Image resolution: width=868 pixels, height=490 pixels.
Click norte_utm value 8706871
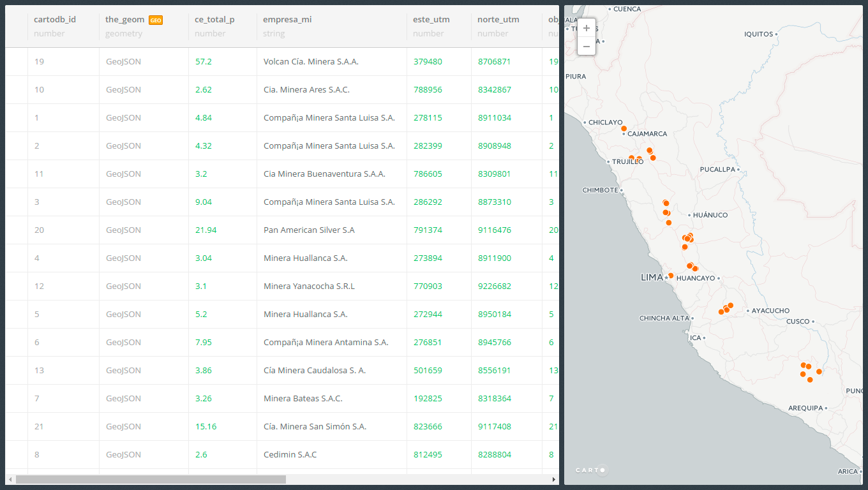[x=495, y=62]
